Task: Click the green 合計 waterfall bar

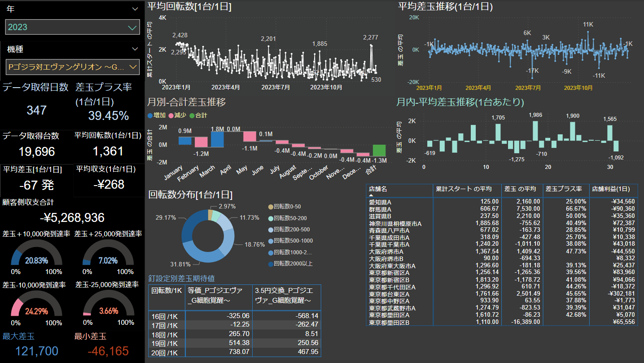Action: (379, 151)
